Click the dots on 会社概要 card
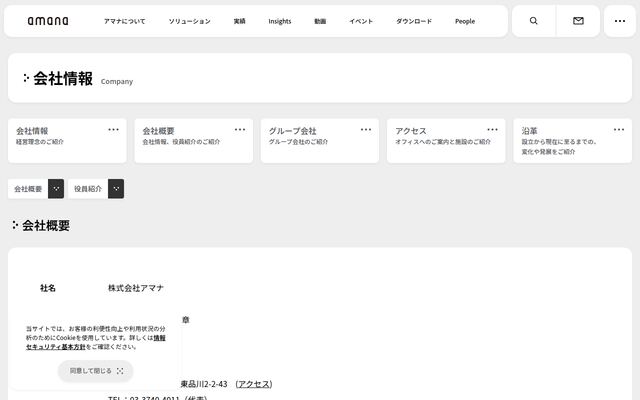The image size is (640, 400). tap(240, 130)
